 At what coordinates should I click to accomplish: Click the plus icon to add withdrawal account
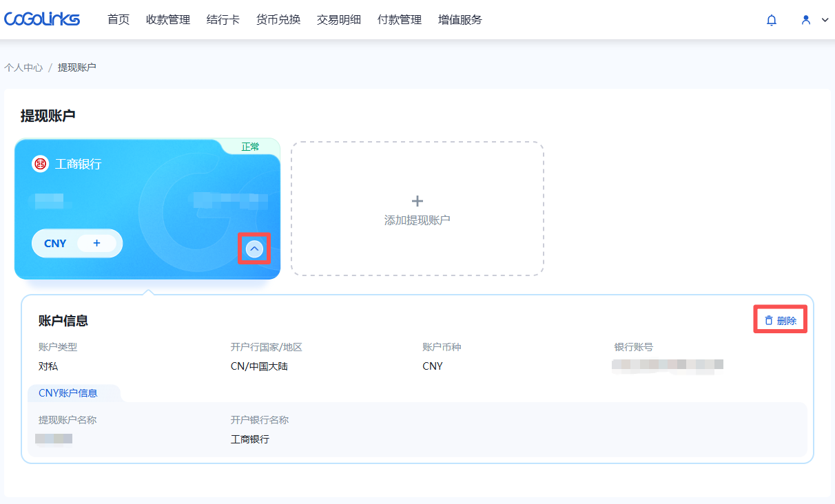417,201
